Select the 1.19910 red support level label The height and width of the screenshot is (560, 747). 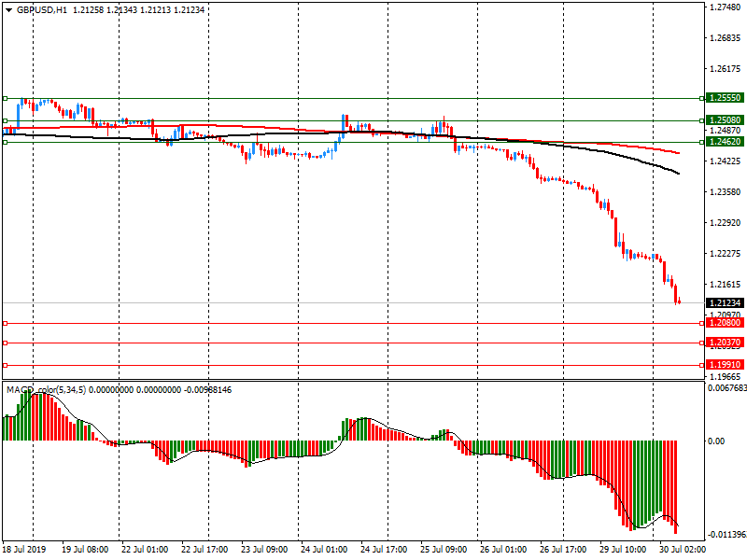(726, 365)
